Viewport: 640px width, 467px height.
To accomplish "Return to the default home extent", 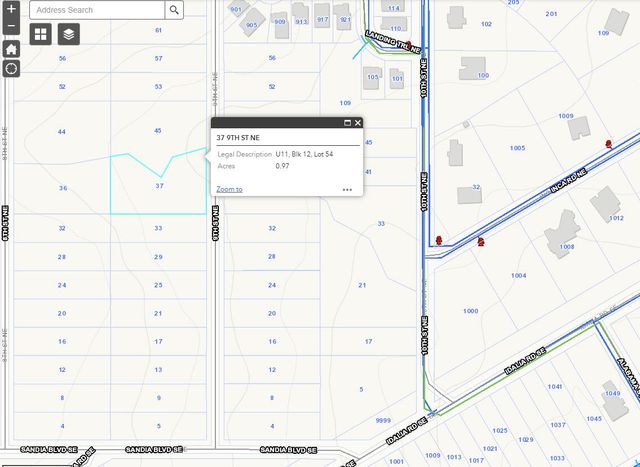I will pos(11,48).
